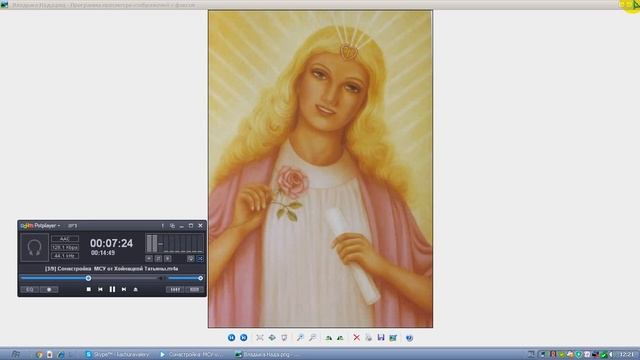Click the elapsed time 00:07:24
This screenshot has height=360, width=640.
[x=111, y=243]
